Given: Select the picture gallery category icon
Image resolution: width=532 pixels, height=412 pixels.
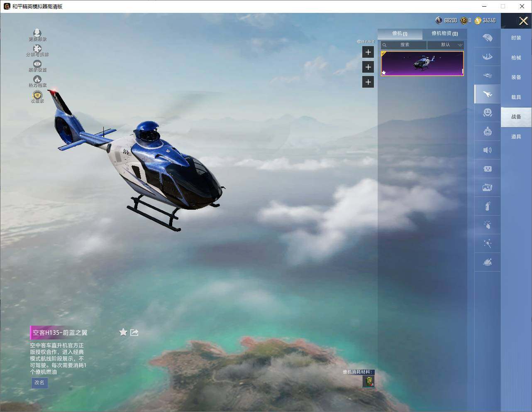Looking at the screenshot, I should click(488, 187).
